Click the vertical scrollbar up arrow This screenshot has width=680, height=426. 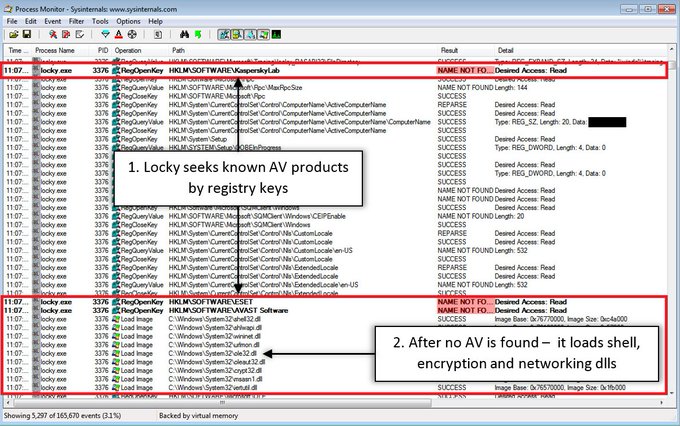point(672,49)
